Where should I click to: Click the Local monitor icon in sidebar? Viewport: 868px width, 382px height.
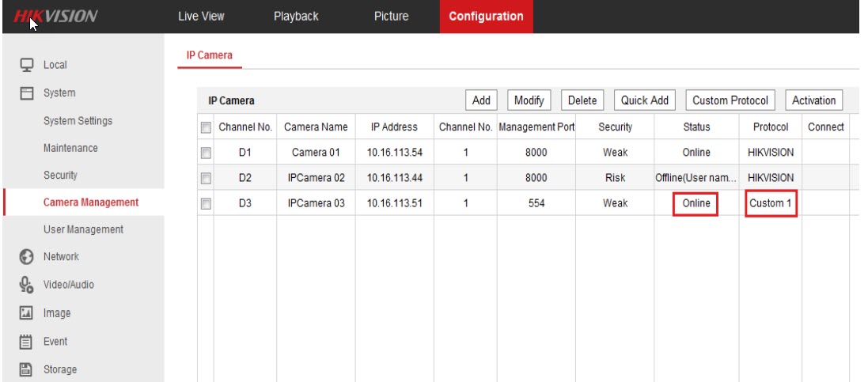click(26, 65)
